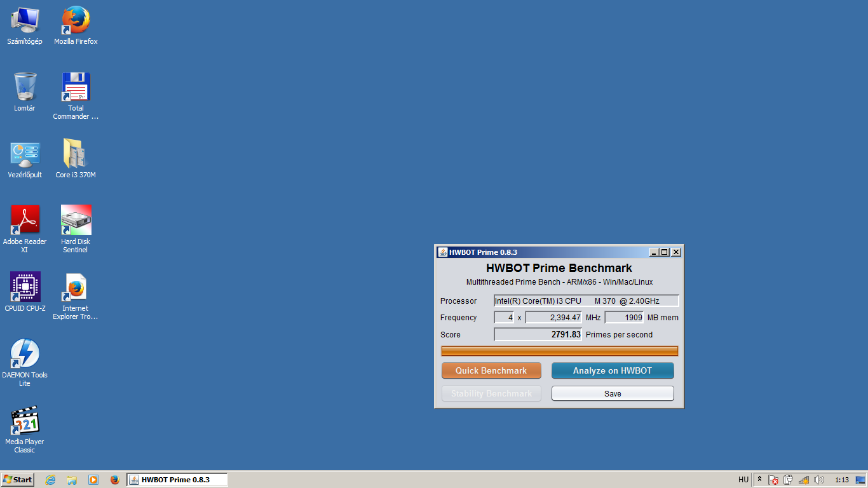Click the 'Primes per second' label

619,335
